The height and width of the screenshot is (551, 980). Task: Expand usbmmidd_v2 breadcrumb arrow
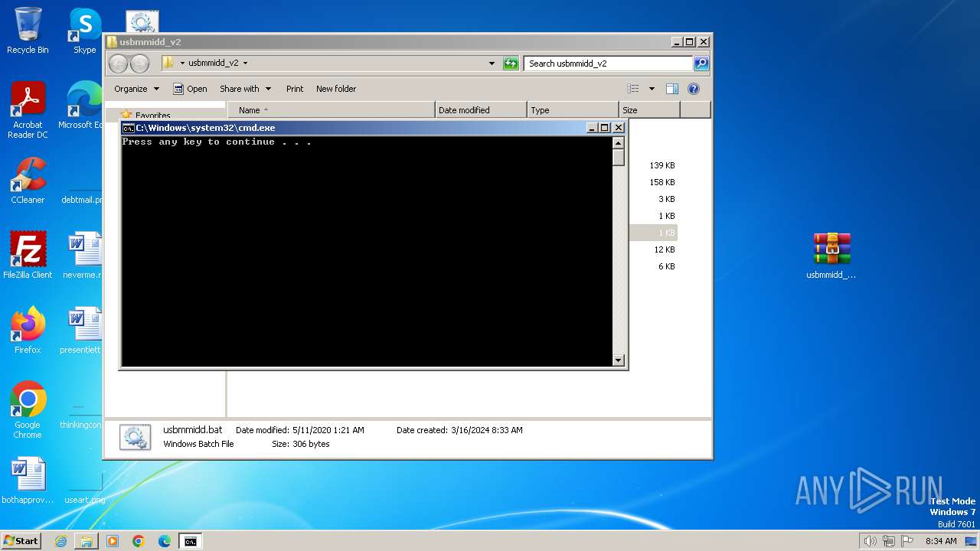point(245,64)
